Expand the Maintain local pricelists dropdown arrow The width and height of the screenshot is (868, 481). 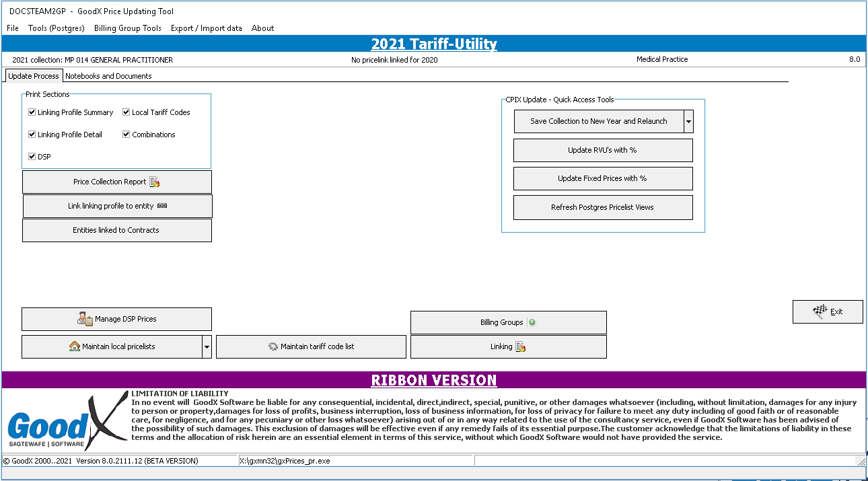coord(207,347)
